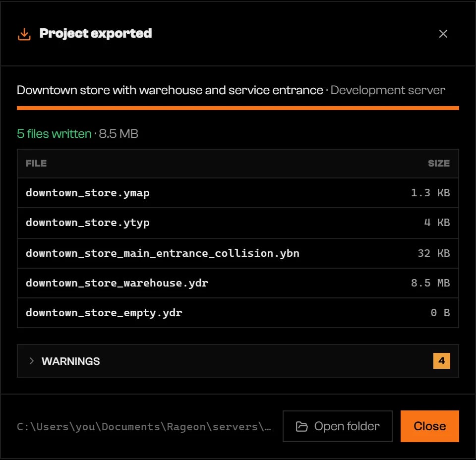Image resolution: width=476 pixels, height=460 pixels.
Task: Click the truncated export path text
Action: 144,427
